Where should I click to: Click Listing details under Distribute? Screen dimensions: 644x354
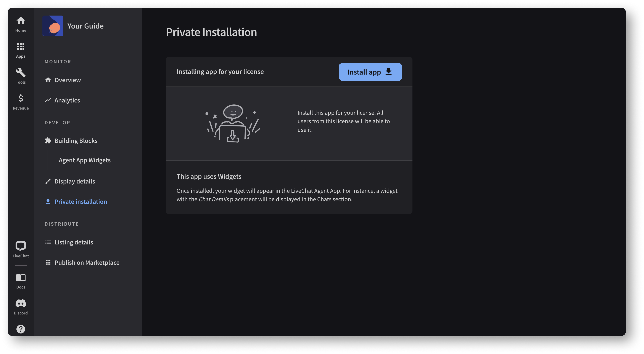point(73,242)
